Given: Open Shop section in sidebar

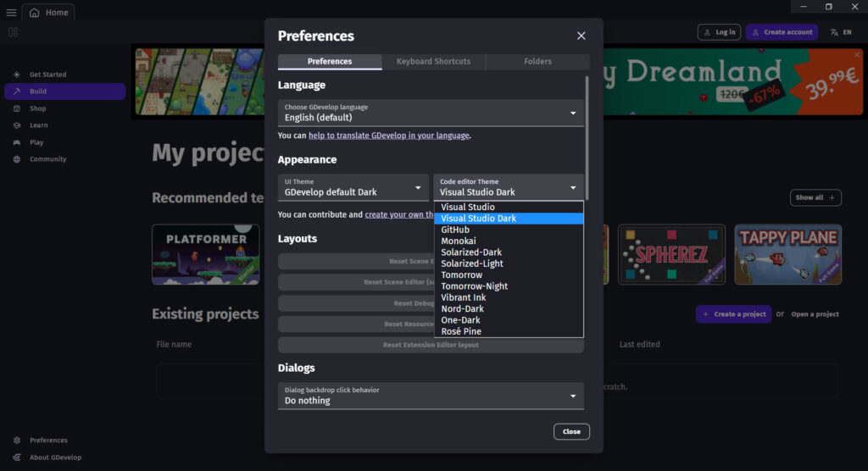Looking at the screenshot, I should click(x=64, y=108).
